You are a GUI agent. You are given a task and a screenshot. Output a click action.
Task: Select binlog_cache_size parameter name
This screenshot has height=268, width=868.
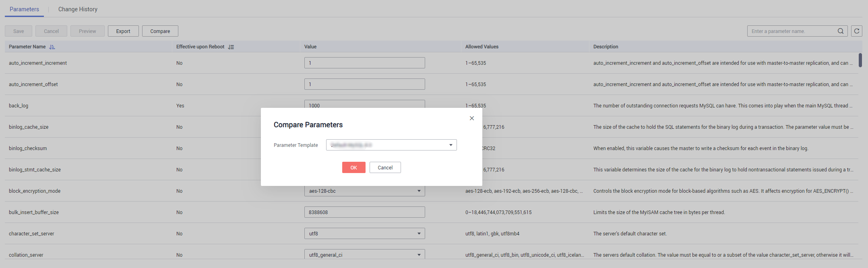29,127
